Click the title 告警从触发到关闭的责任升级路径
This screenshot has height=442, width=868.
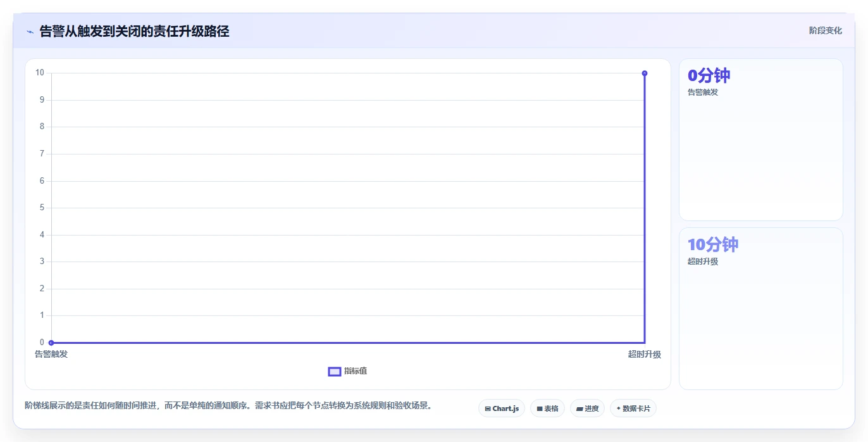click(135, 31)
